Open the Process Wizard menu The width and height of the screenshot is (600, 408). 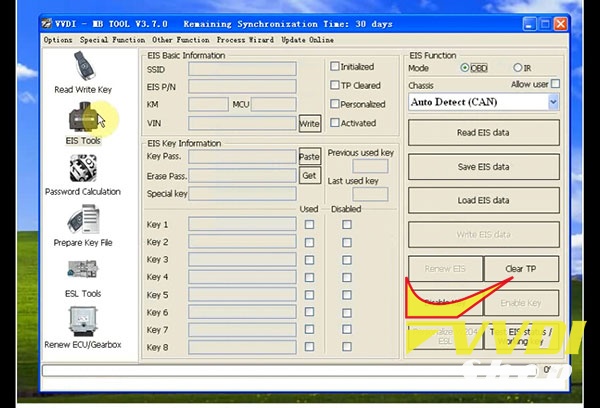pos(245,40)
